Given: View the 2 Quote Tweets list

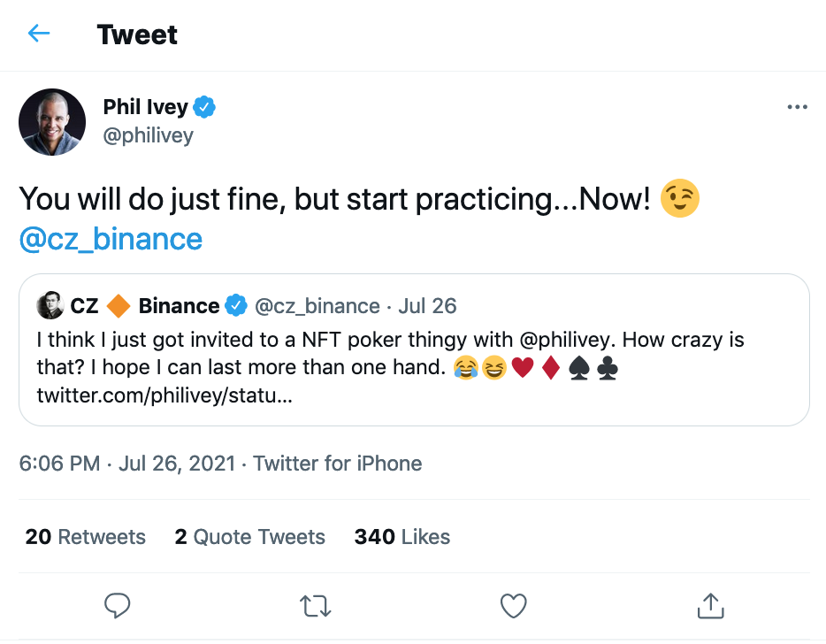Looking at the screenshot, I should pos(250,537).
